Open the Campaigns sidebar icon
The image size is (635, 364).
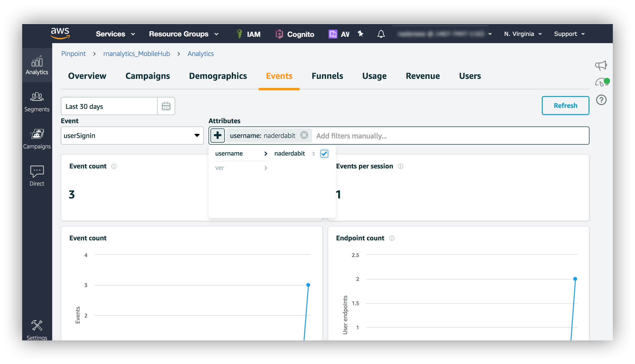[37, 139]
